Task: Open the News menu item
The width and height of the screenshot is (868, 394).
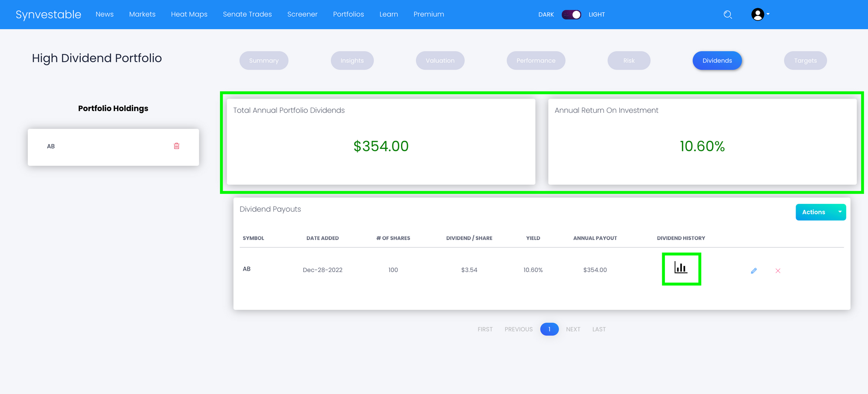Action: [105, 14]
